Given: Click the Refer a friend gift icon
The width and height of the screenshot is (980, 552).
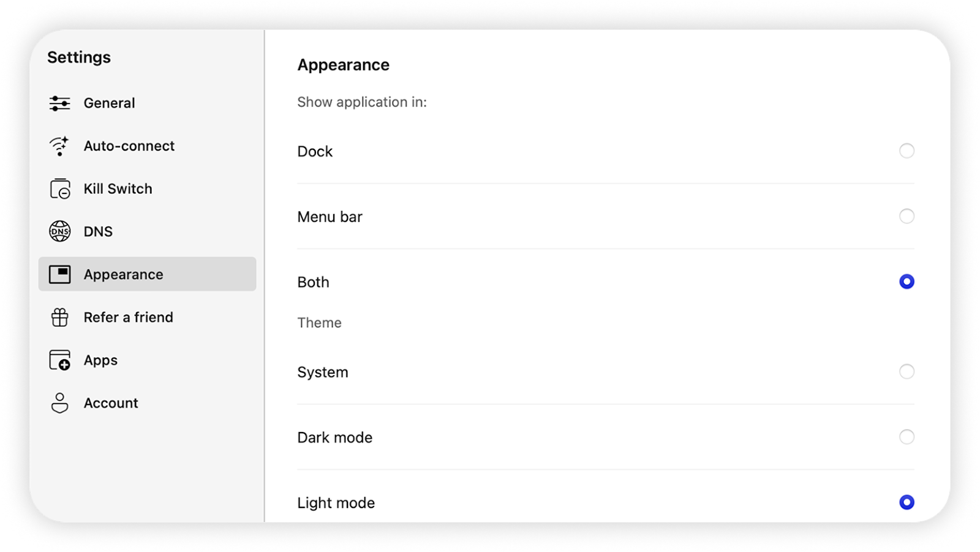Looking at the screenshot, I should coord(60,318).
